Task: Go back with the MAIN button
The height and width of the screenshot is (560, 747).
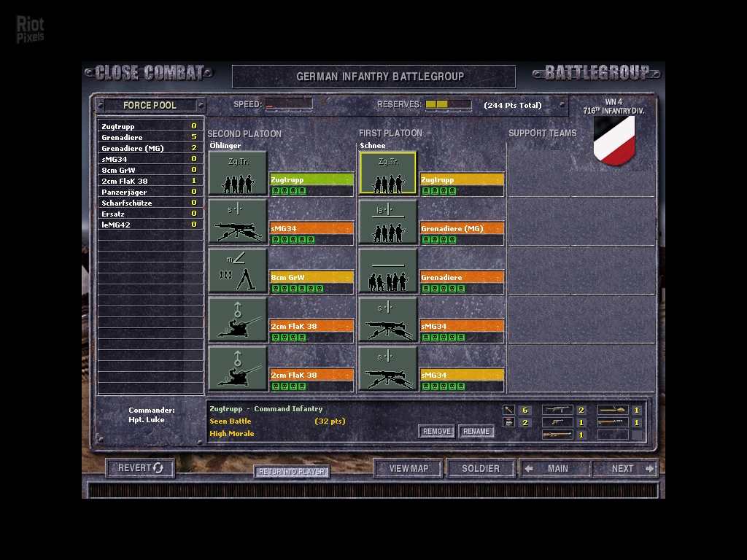Action: [554, 468]
